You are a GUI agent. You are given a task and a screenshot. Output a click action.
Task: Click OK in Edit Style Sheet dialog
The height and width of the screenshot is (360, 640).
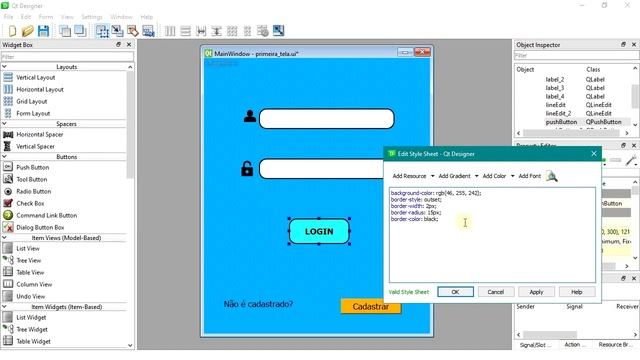pyautogui.click(x=456, y=292)
